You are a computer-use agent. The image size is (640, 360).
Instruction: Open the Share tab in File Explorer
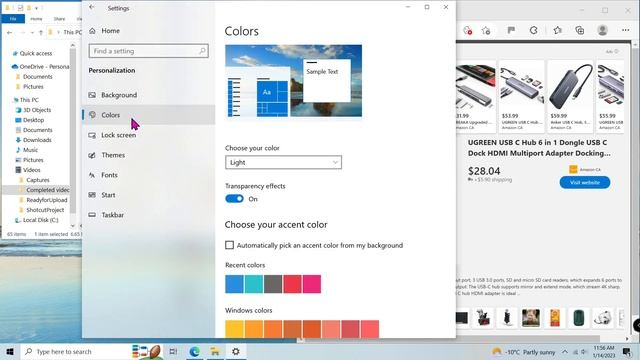pos(59,19)
